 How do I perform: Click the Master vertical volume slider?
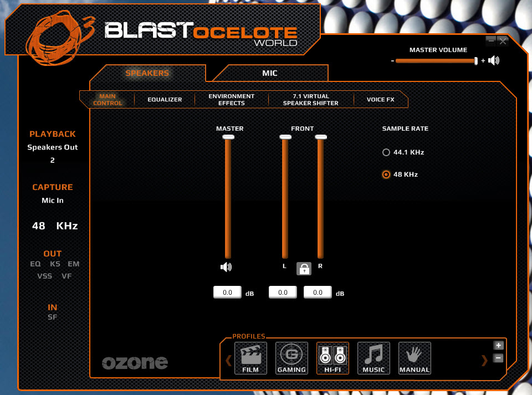[228, 197]
